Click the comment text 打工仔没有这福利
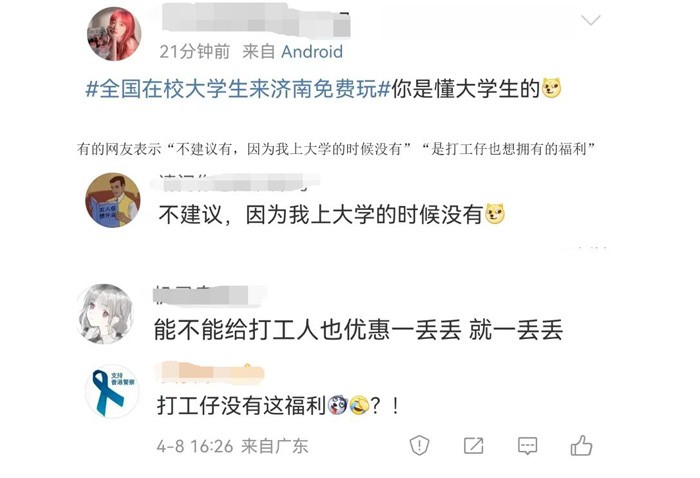 (242, 405)
